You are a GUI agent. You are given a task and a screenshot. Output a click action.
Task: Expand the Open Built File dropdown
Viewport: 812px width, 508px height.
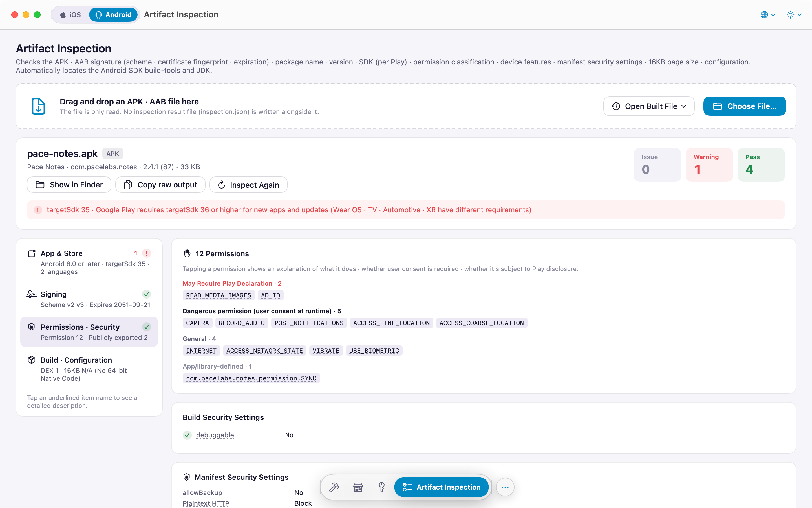pos(648,106)
